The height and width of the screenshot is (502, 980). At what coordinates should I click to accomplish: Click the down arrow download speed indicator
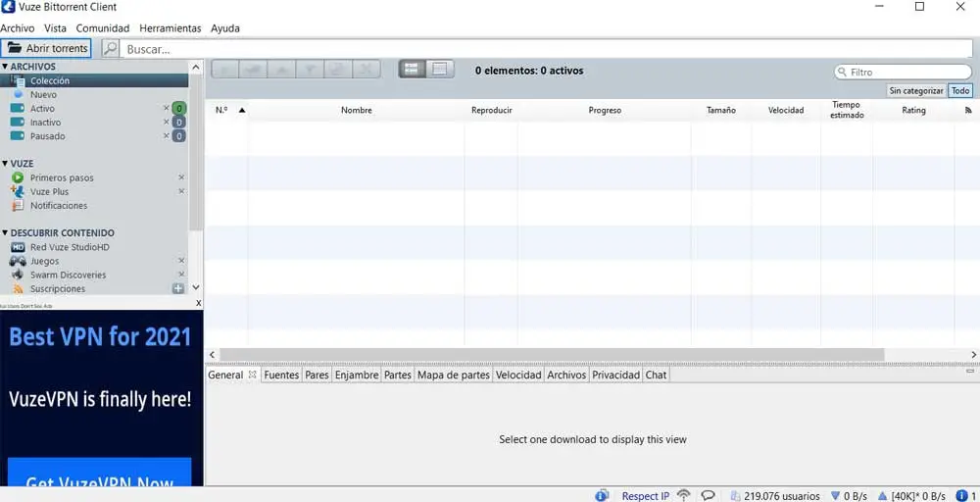[835, 496]
